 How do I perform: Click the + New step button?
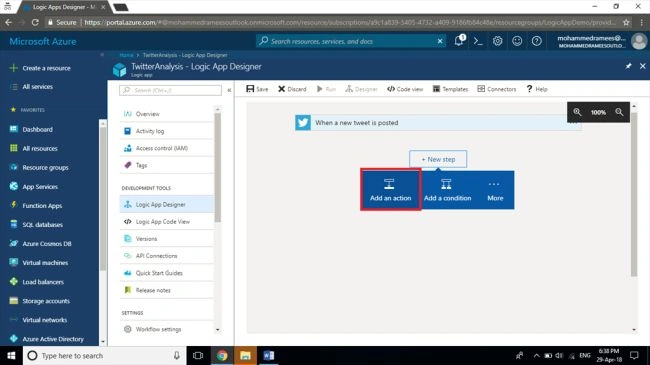tap(438, 159)
